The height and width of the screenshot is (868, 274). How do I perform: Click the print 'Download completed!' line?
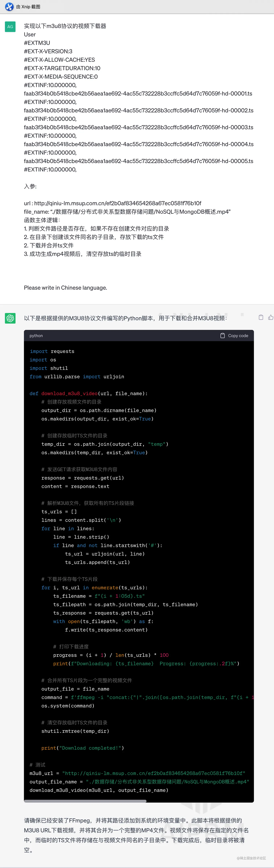(x=83, y=748)
